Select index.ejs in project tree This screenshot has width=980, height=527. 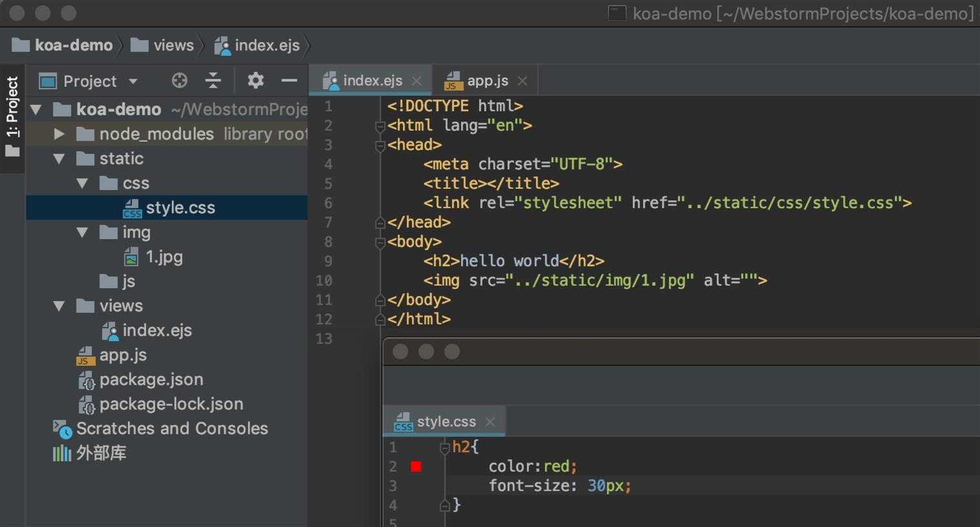point(157,331)
